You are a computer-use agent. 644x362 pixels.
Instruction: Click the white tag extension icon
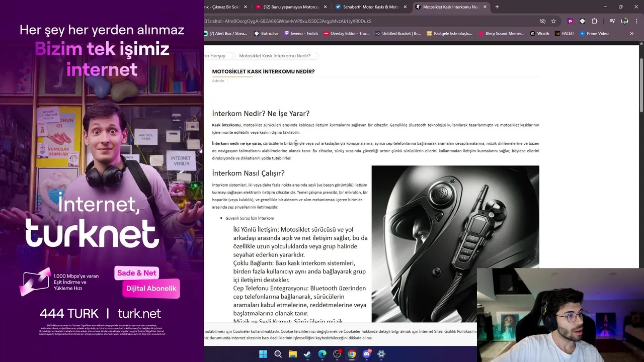click(x=582, y=21)
